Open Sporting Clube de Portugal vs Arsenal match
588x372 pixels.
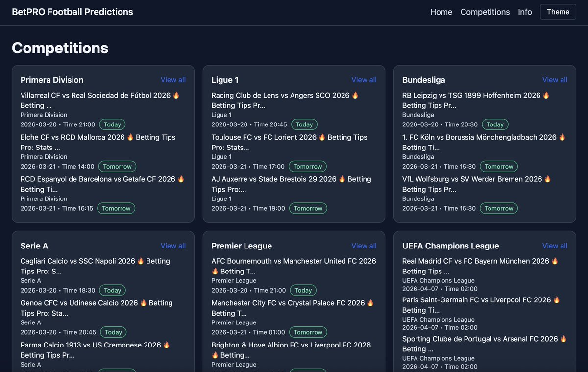485,344
